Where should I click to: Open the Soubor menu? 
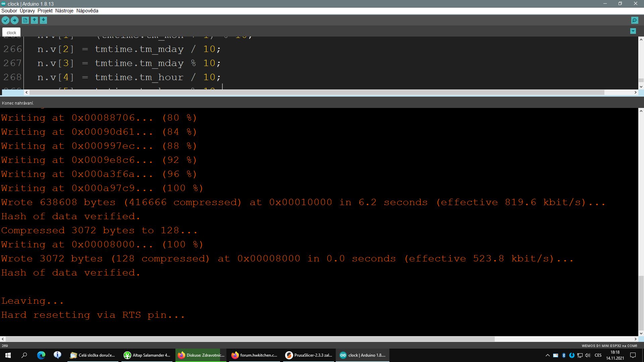(x=9, y=11)
